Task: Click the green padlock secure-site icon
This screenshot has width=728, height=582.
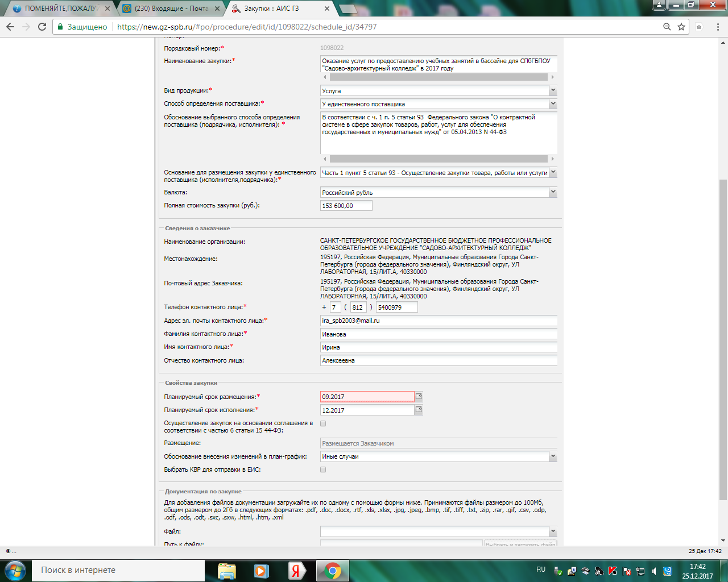Action: click(x=60, y=27)
